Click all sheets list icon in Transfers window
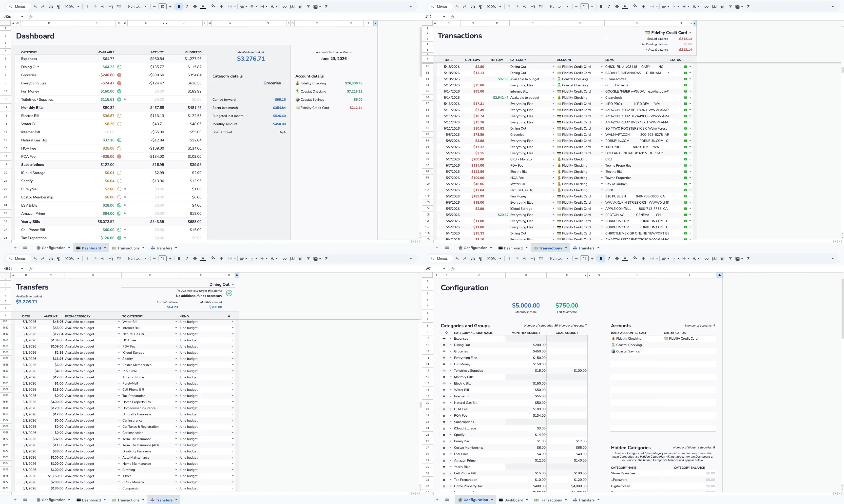This screenshot has height=504, width=844. pos(25,500)
